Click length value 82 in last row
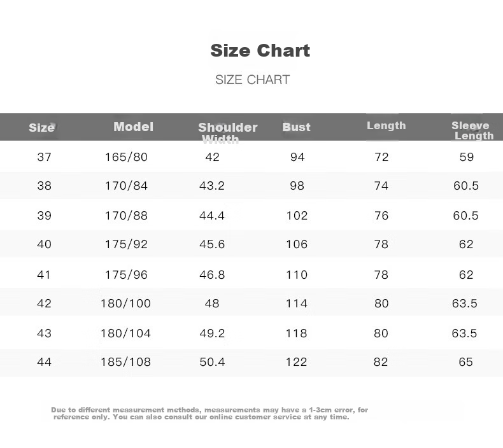 pyautogui.click(x=381, y=362)
